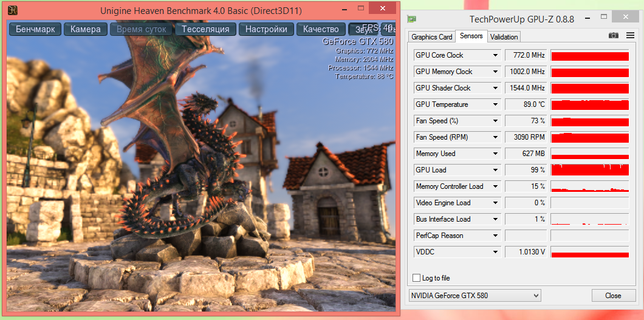Click the Время суток button
Image resolution: width=644 pixels, height=320 pixels.
pos(142,29)
